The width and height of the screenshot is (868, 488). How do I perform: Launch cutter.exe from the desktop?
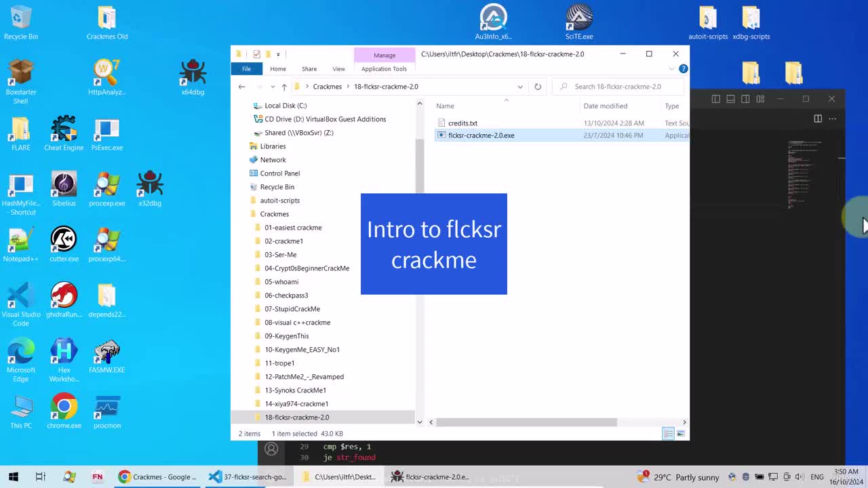64,244
